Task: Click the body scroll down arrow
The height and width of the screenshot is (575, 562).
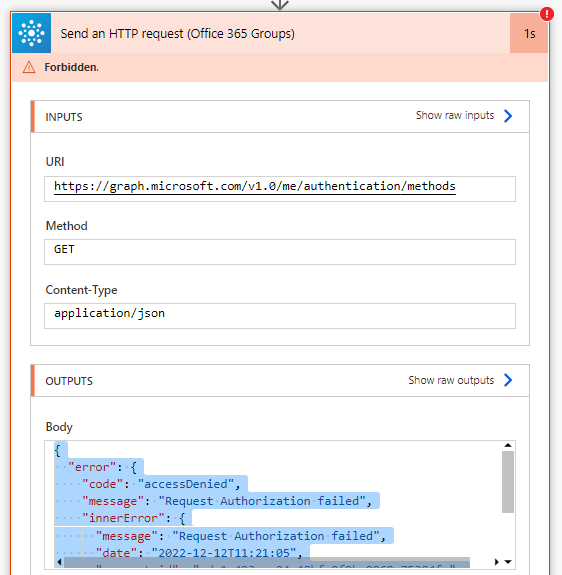Action: click(508, 562)
